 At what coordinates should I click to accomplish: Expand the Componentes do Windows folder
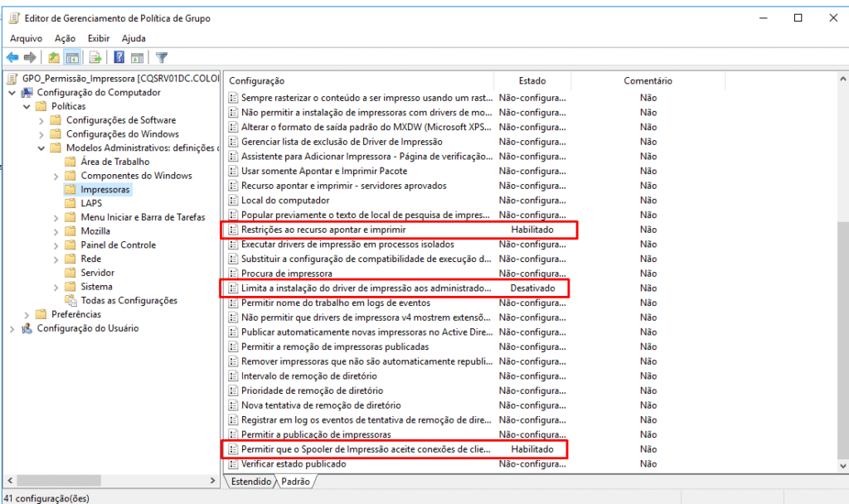click(56, 176)
